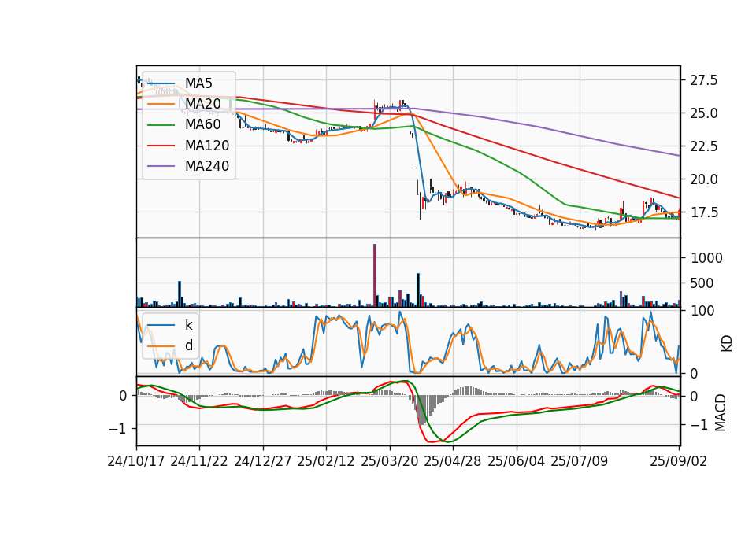The width and height of the screenshot is (756, 543).
Task: Click the 25/07/09 date axis label
Action: (x=580, y=461)
